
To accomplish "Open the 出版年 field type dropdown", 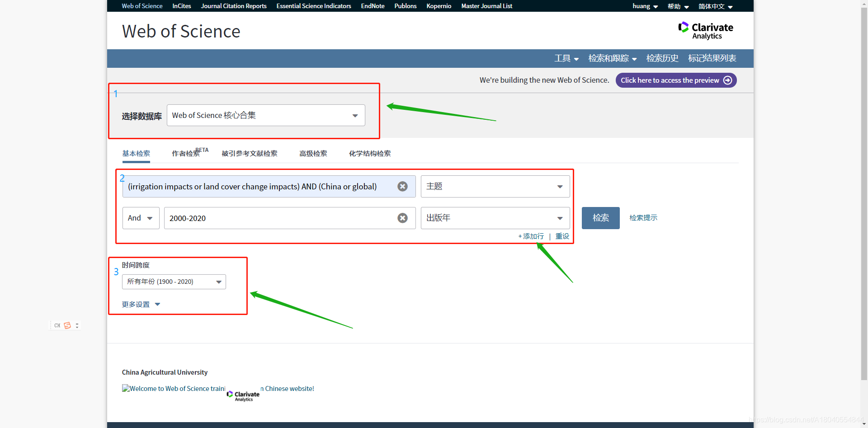I will (x=495, y=218).
